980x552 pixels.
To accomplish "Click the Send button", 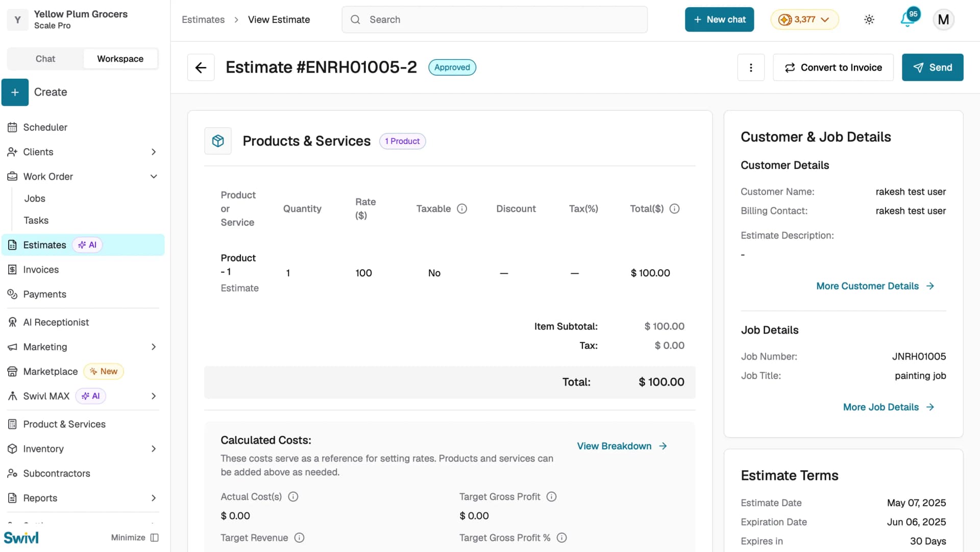I will click(x=933, y=67).
